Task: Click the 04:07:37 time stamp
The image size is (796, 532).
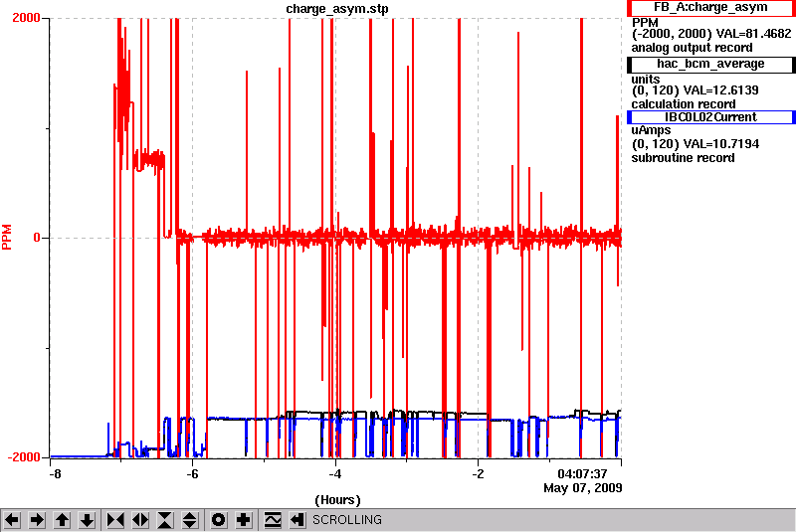Action: coord(582,474)
